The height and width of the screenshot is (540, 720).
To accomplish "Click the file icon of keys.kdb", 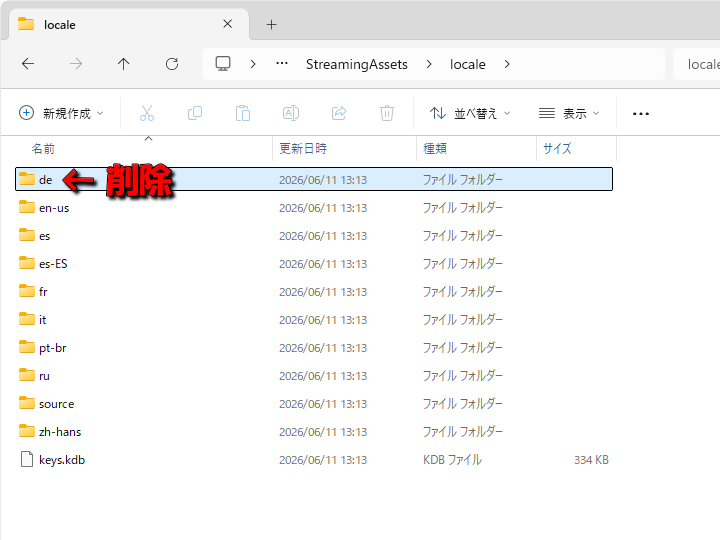I will pos(27,459).
